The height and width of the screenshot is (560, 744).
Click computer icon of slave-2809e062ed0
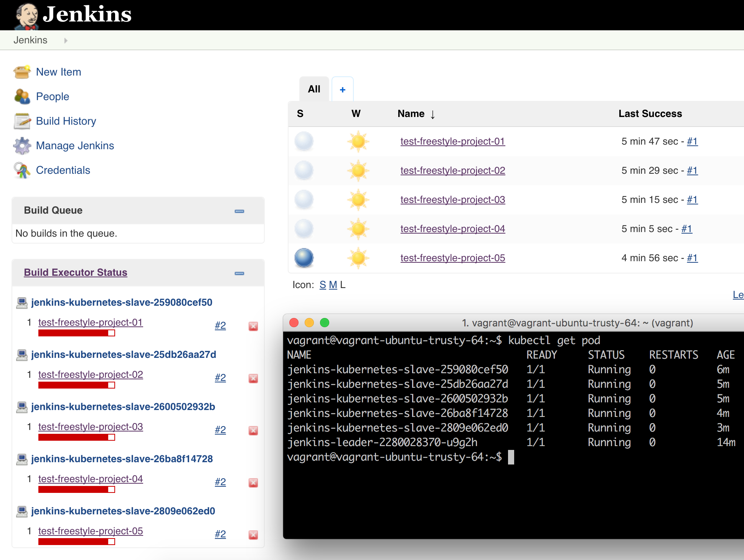tap(22, 511)
